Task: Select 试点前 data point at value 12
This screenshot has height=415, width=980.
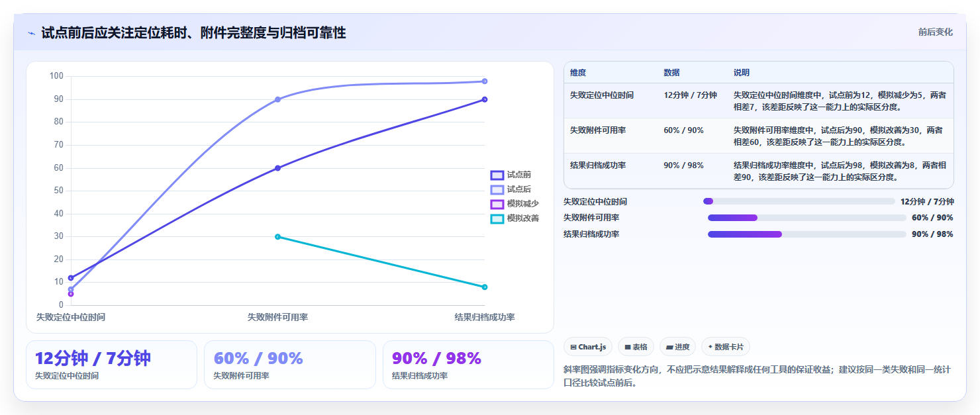Action: point(71,278)
